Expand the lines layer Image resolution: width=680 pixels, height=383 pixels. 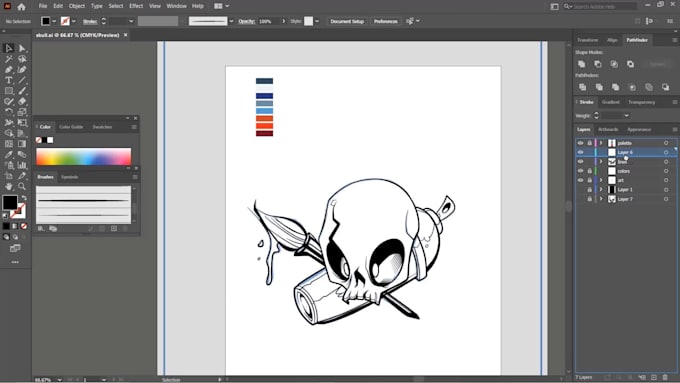point(601,161)
